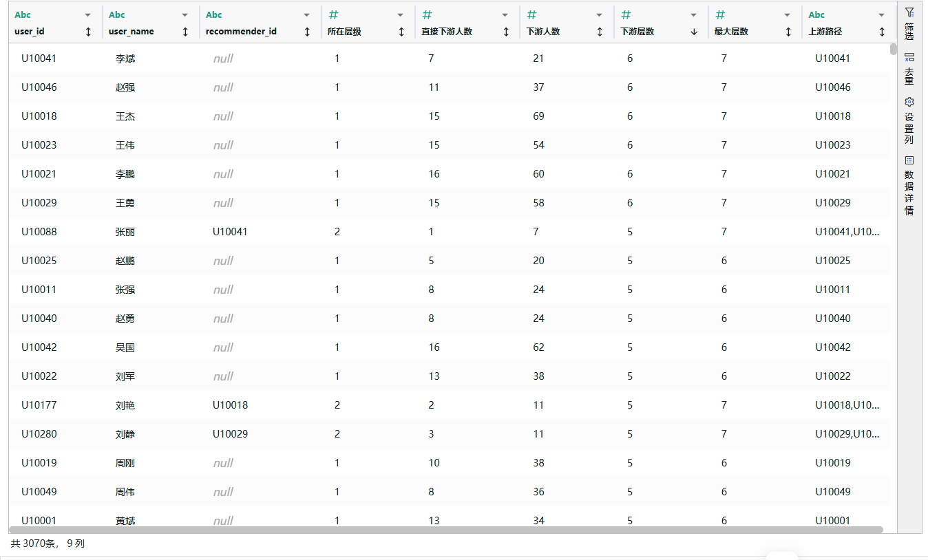The height and width of the screenshot is (560, 928).
Task: Select user name 王伟
Action: [125, 145]
